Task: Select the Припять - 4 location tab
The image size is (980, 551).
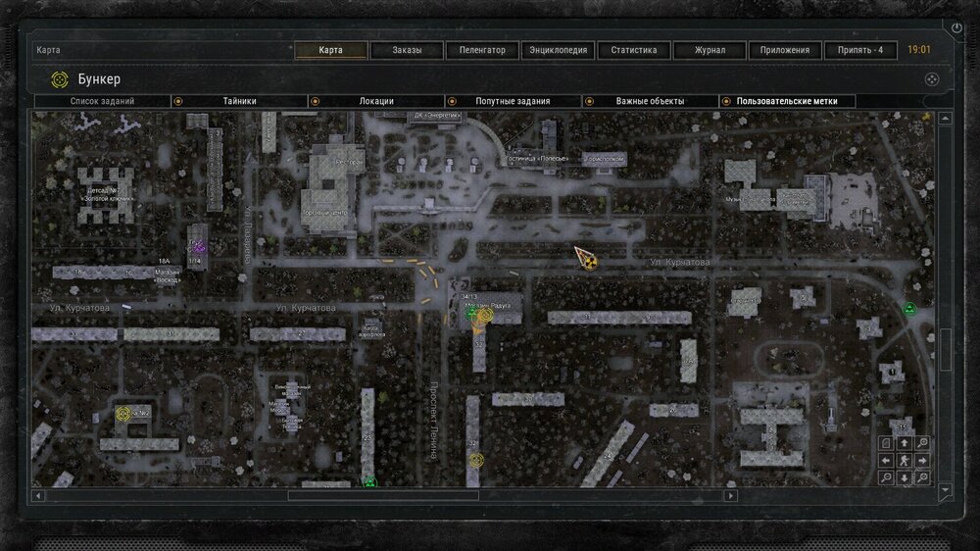Action: [860, 50]
